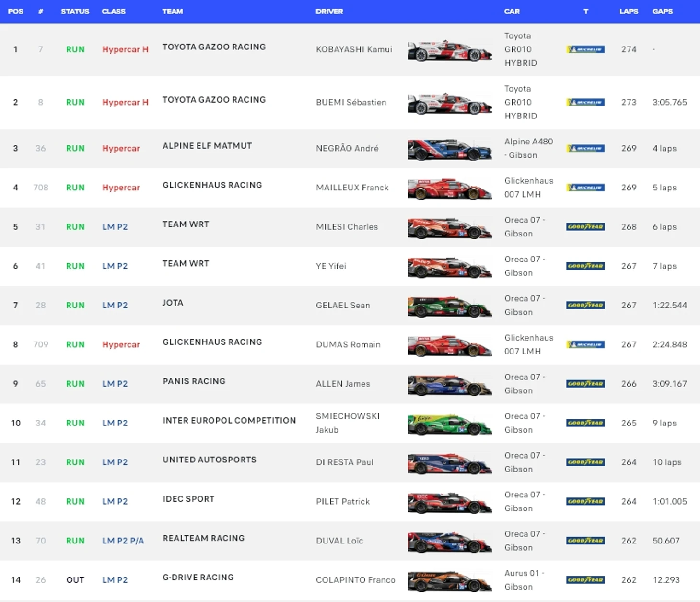Click the OUT status of car 26
The width and height of the screenshot is (700, 602).
[x=75, y=580]
